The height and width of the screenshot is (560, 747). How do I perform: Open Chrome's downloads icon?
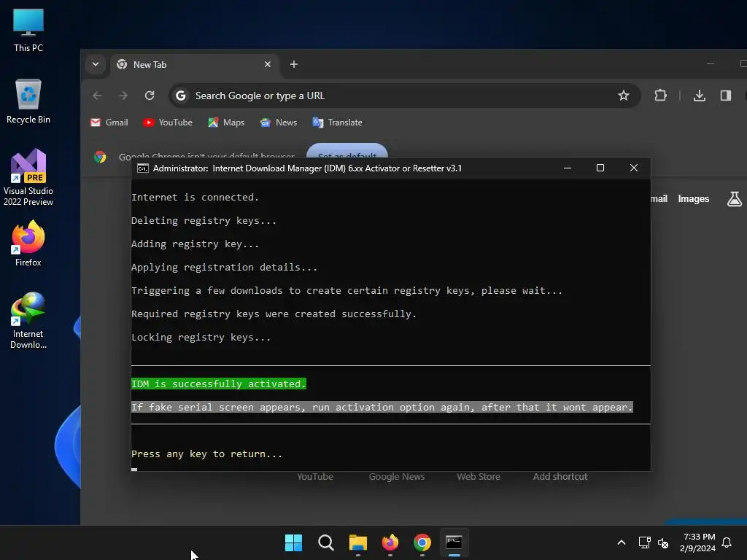tap(700, 96)
